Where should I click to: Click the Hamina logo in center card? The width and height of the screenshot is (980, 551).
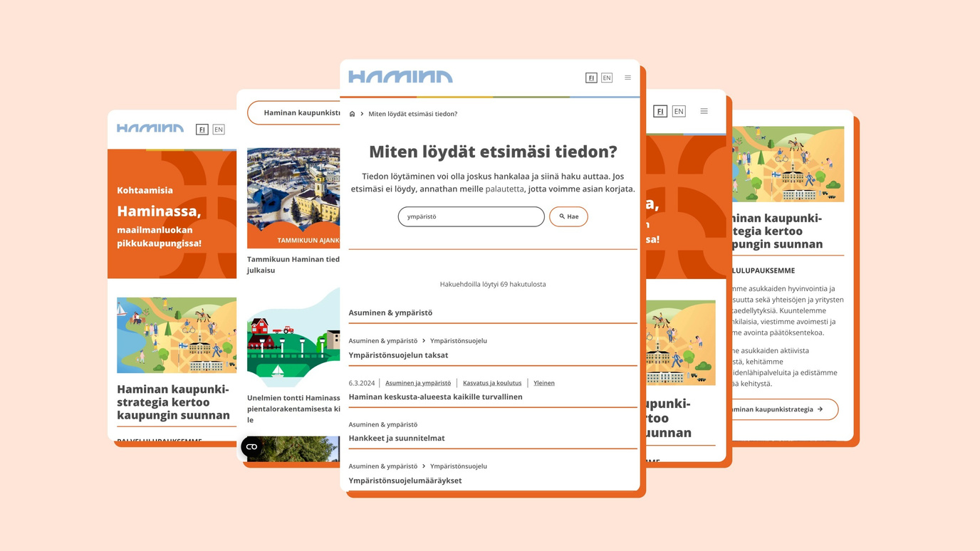pos(400,77)
